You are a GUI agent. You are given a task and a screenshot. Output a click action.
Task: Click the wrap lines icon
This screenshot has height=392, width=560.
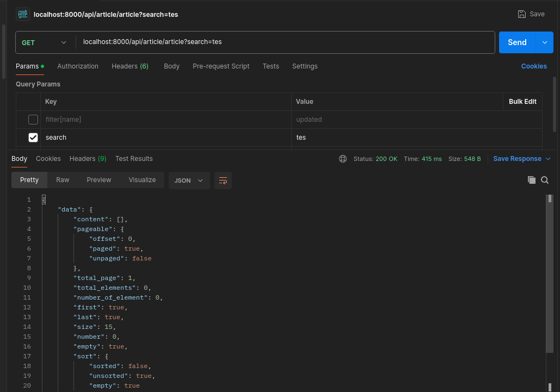pyautogui.click(x=223, y=181)
